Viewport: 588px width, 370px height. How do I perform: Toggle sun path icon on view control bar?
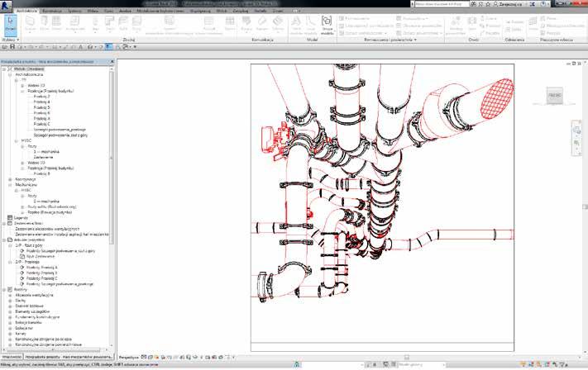(157, 358)
